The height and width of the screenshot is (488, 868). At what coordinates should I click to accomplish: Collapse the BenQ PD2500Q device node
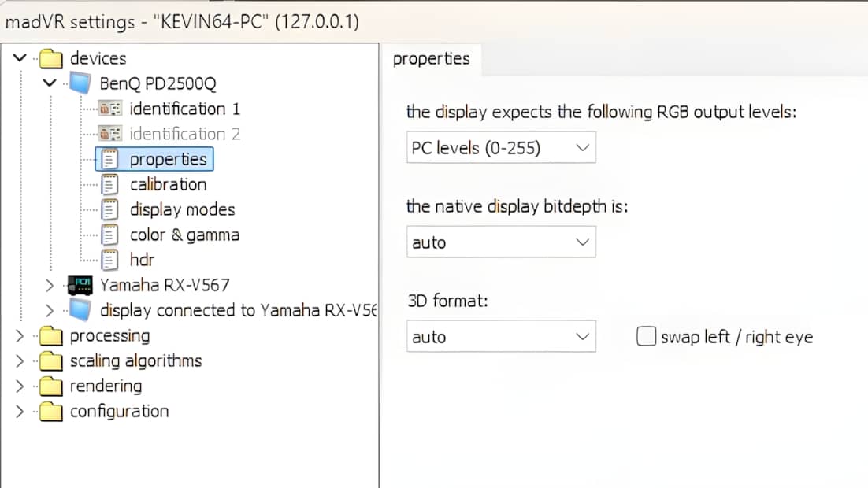coord(50,83)
